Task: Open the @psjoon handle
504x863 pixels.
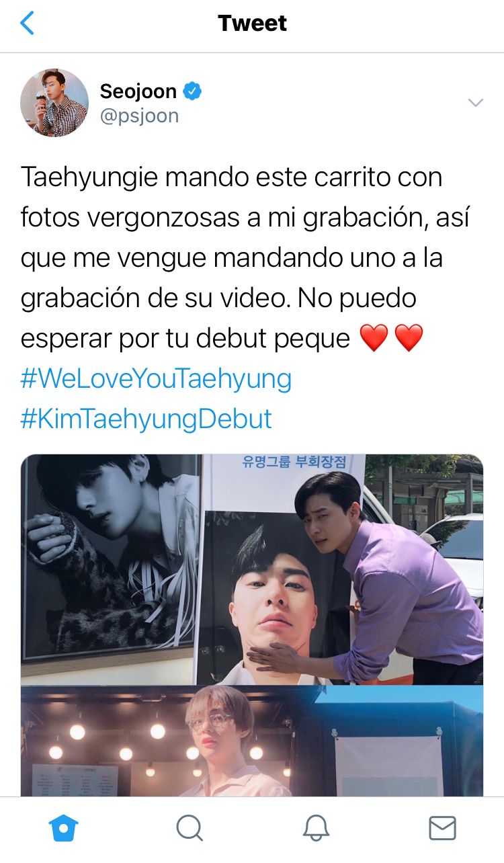Action: tap(139, 116)
